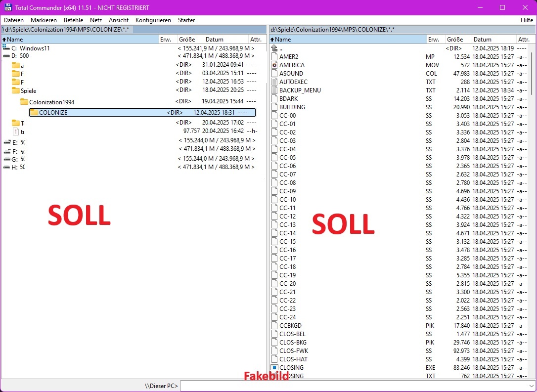Click the left panel path bar
Image resolution: width=537 pixels, height=392 pixels.
coord(134,30)
